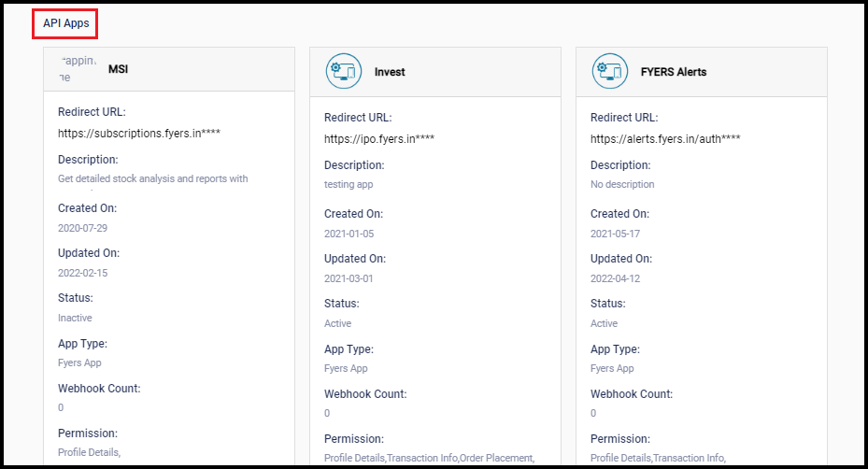
Task: Click the alerts.fyers.in redirect URL
Action: pos(665,139)
